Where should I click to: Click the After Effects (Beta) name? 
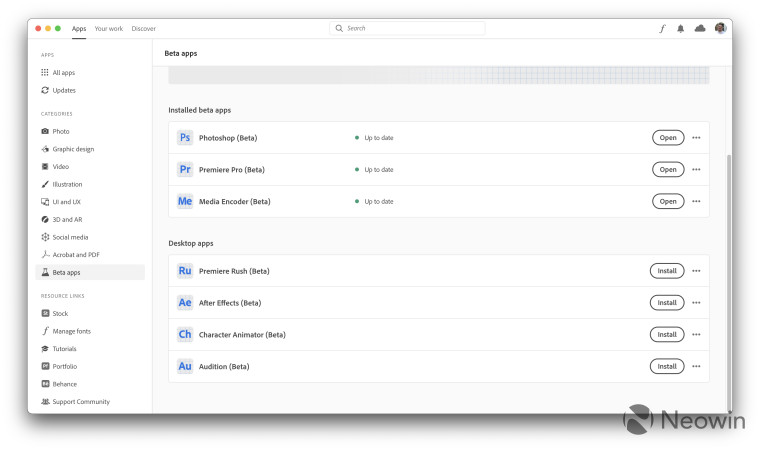click(230, 303)
